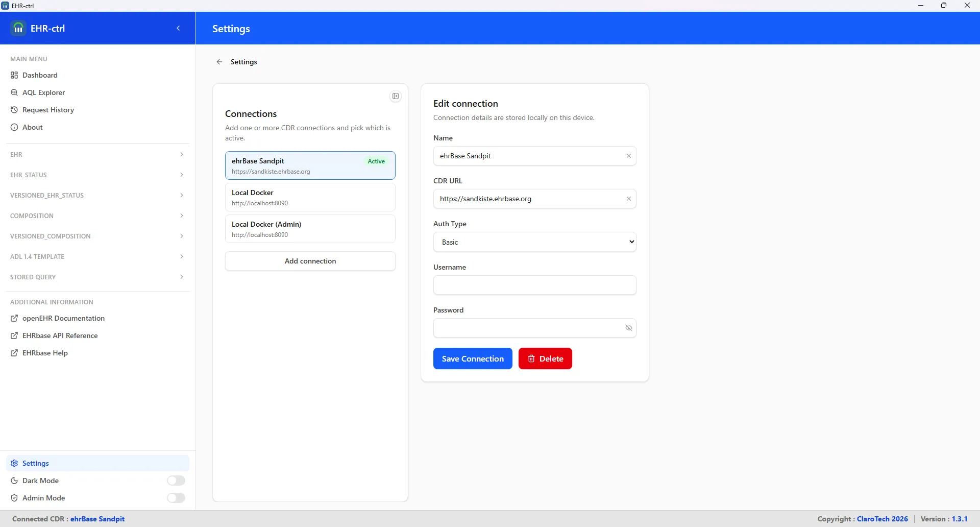Expand the VERSIONED_COMPOSITION section
The width and height of the screenshot is (980, 527).
pos(97,236)
